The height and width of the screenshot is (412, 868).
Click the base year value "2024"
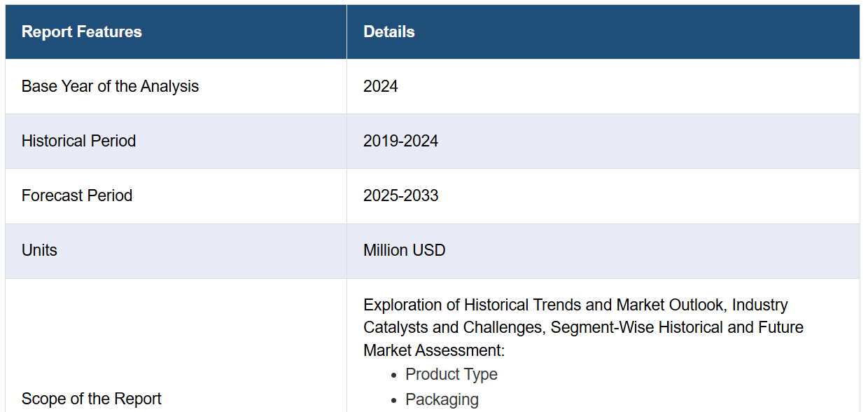click(x=381, y=86)
